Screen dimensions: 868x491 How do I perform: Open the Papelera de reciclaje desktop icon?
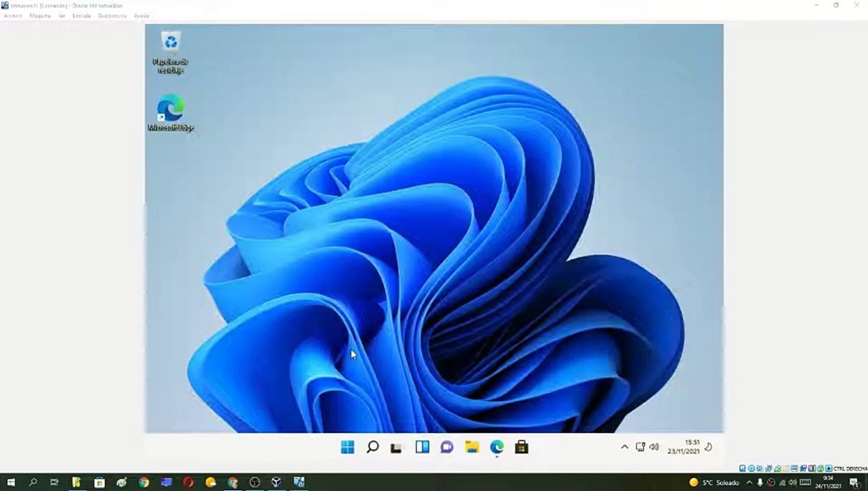(171, 51)
